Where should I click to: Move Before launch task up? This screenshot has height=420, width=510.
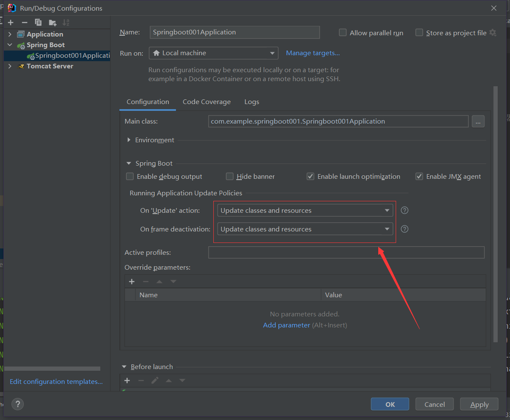[169, 381]
